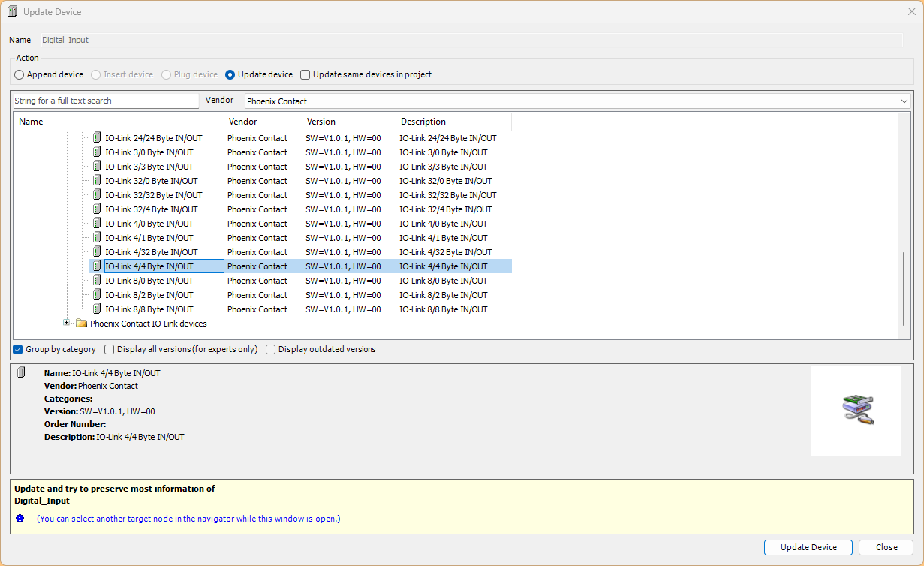Click the IO-Link 3/0 Byte module icon

pos(97,152)
